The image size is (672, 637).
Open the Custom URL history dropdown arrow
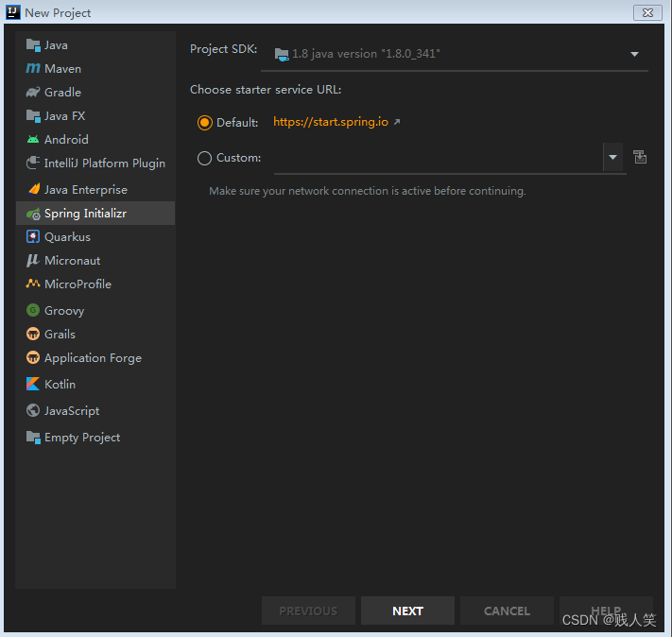point(612,157)
